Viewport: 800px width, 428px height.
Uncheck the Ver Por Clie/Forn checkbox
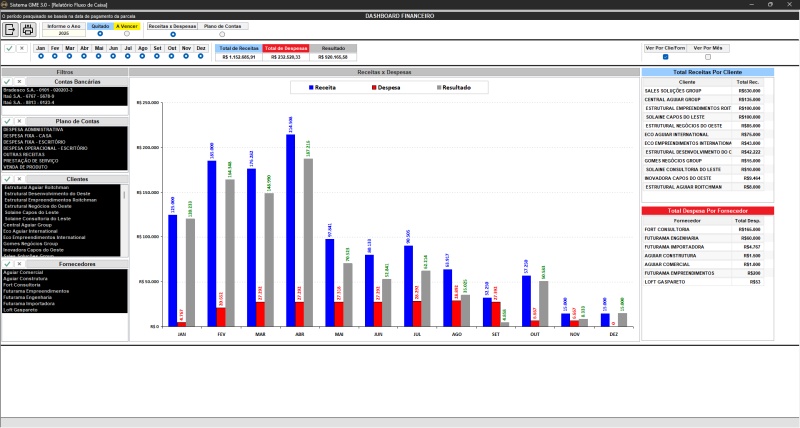tap(666, 56)
